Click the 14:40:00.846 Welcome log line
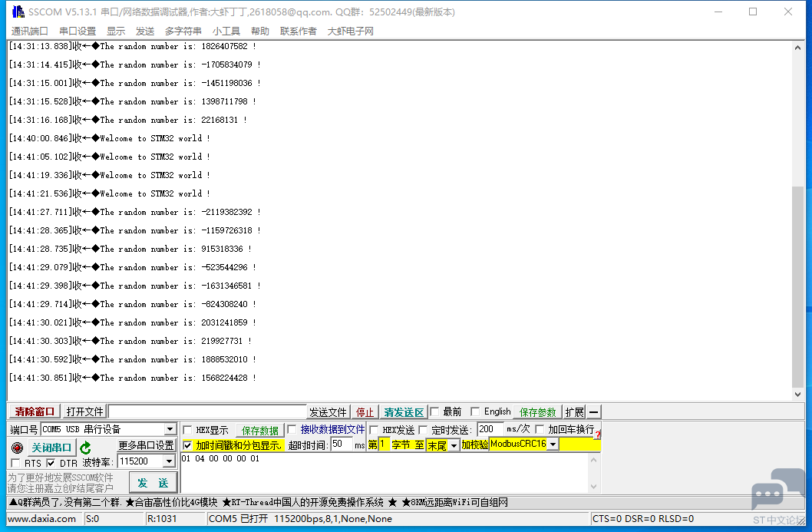The width and height of the screenshot is (812, 532). pos(109,138)
